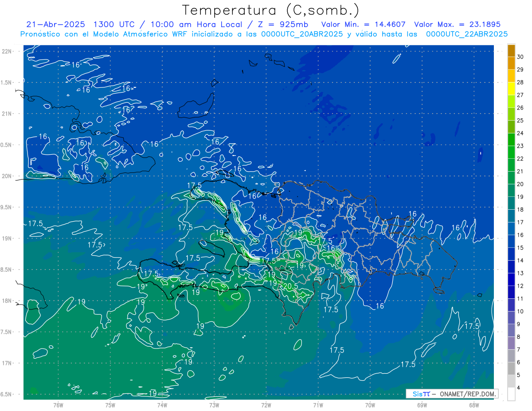
Task: Click the "74W" longitude label
Action: click(162, 405)
